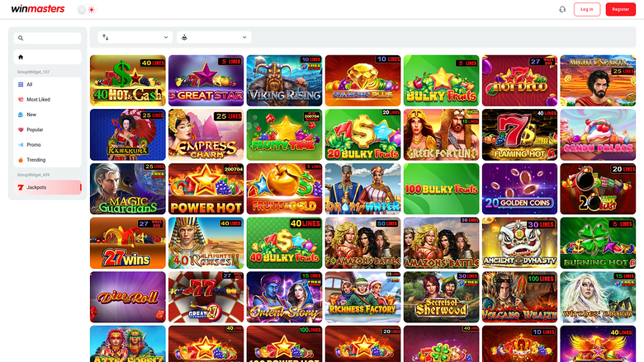Go to the home icon in sidebar
644x362 pixels.
point(21,57)
